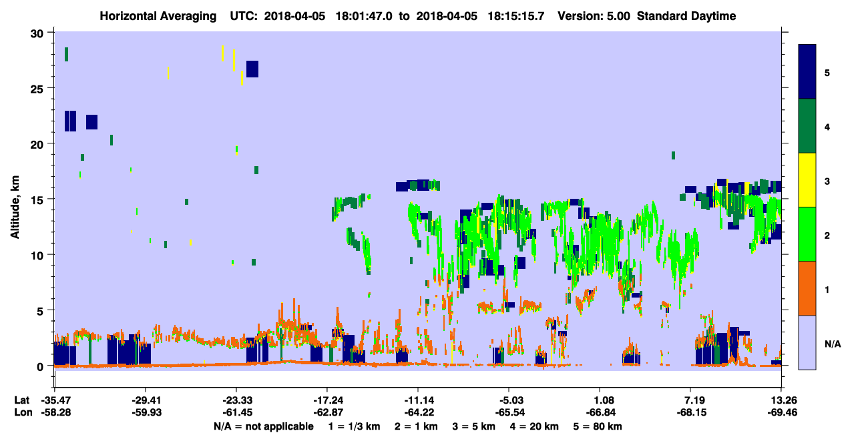
Task: Click legend text '5 = 80 km'
Action: [598, 426]
